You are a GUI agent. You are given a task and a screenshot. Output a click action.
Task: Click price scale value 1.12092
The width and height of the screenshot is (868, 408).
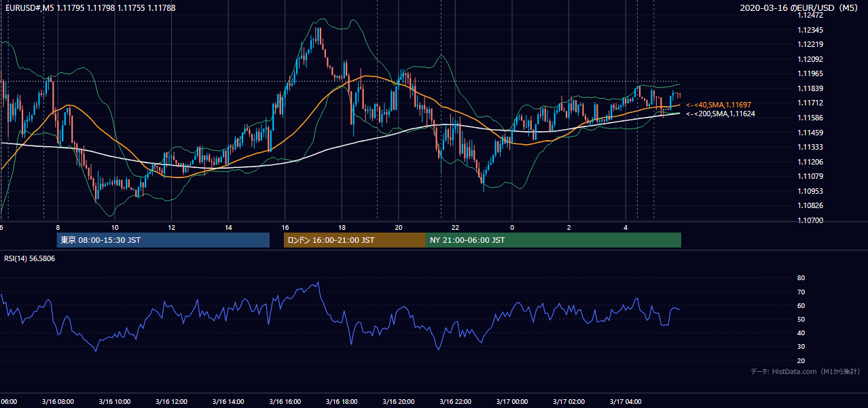pyautogui.click(x=810, y=59)
